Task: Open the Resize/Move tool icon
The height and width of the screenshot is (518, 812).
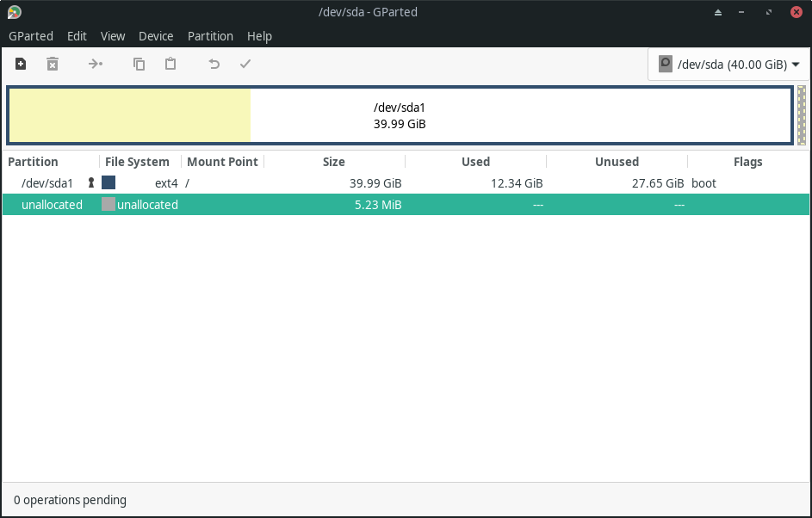Action: [x=95, y=64]
